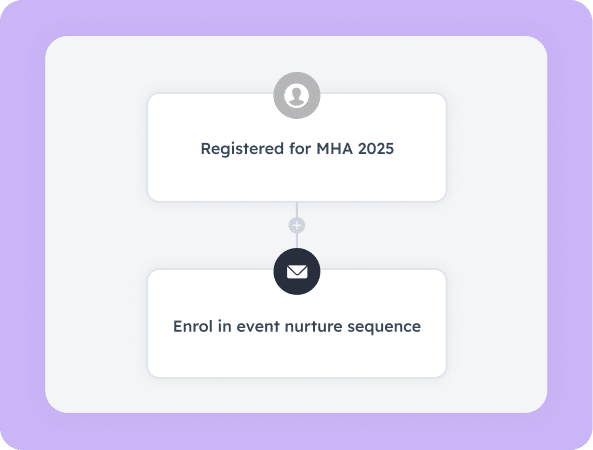Click empty space in the trigger card's lower area

(297, 182)
